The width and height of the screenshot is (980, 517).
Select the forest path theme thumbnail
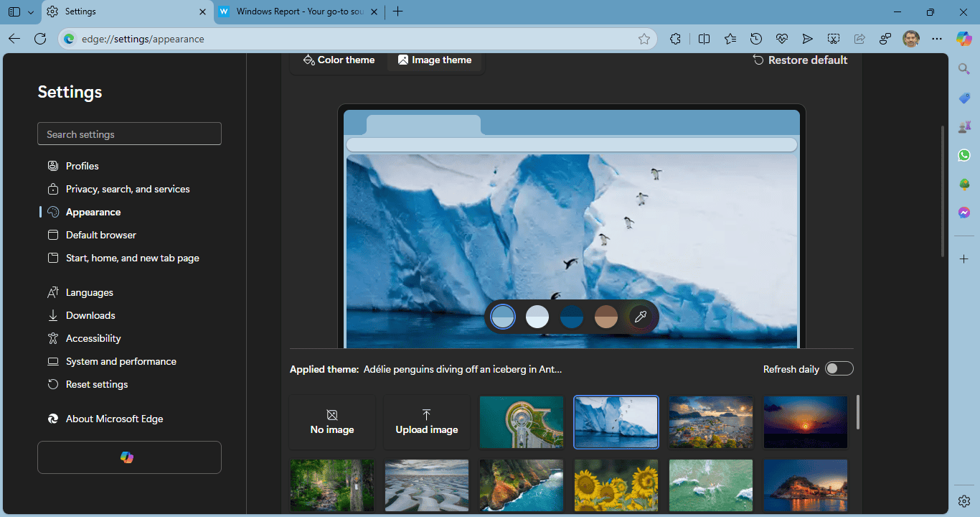[x=332, y=485]
